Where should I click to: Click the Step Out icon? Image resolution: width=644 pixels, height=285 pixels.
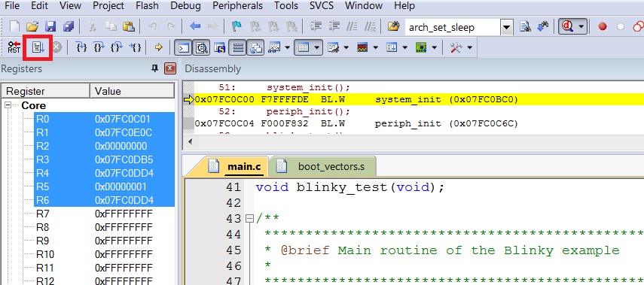pyautogui.click(x=117, y=48)
